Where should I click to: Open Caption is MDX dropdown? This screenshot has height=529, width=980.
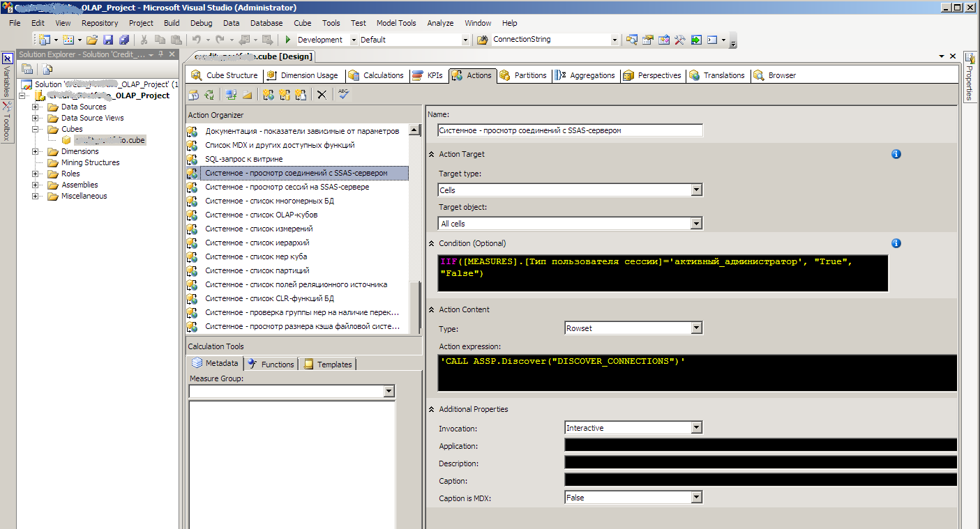(x=696, y=498)
